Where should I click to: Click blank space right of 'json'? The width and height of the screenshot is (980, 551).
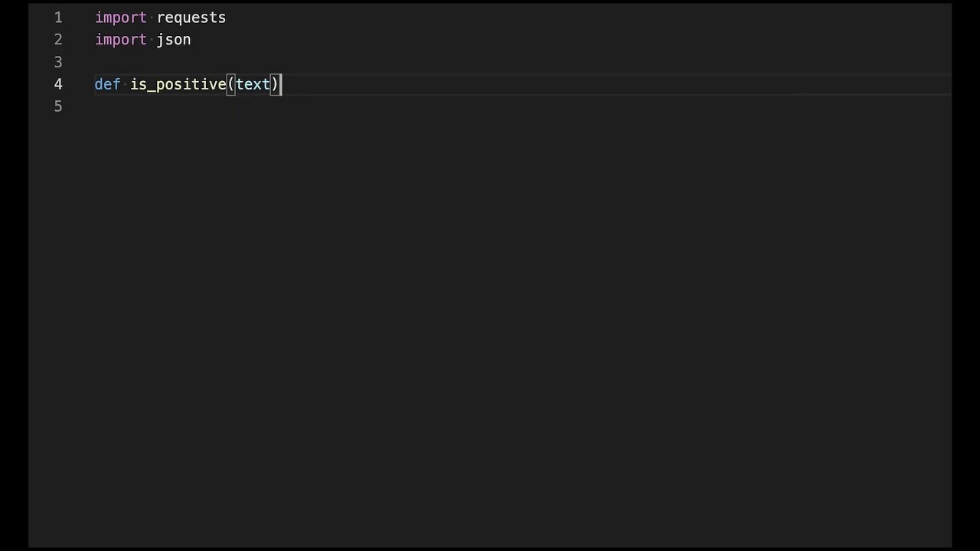point(570,40)
